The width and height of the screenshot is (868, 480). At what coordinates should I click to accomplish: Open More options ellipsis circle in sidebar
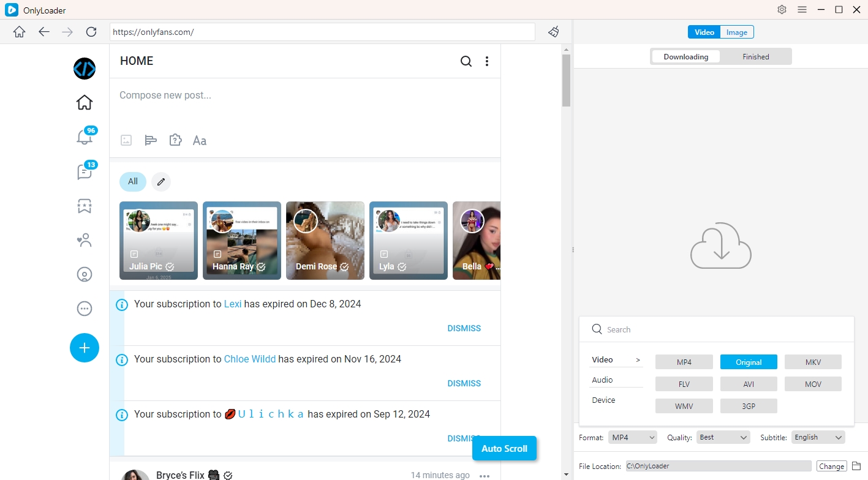85,309
